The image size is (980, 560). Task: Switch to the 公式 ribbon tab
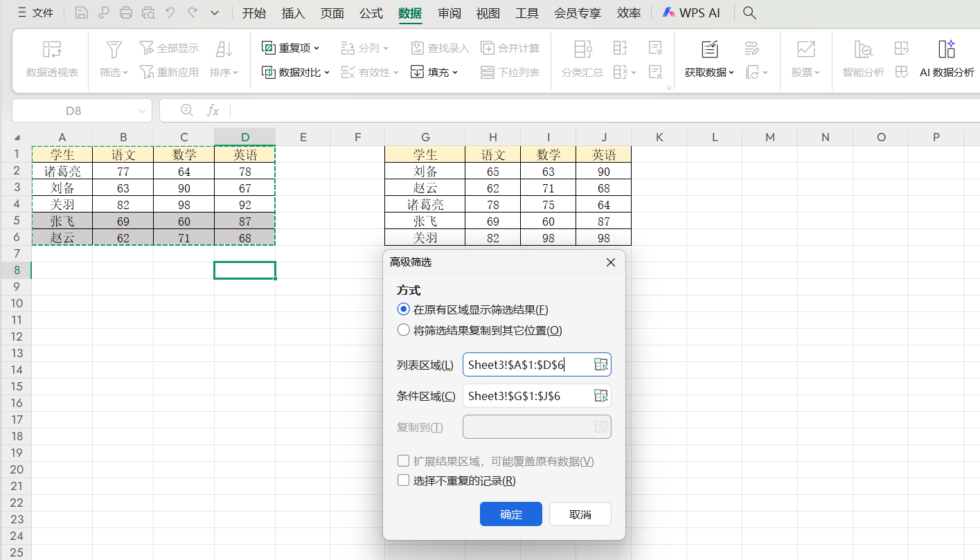(371, 12)
